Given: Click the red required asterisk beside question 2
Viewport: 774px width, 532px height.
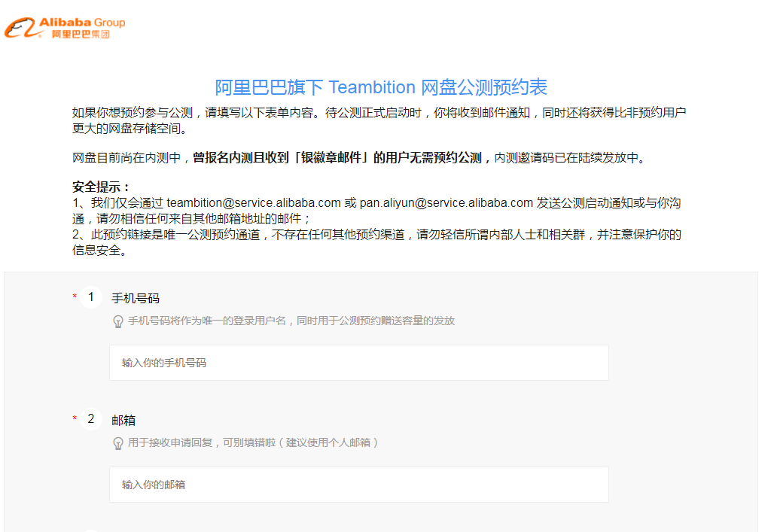Looking at the screenshot, I should pyautogui.click(x=74, y=418).
